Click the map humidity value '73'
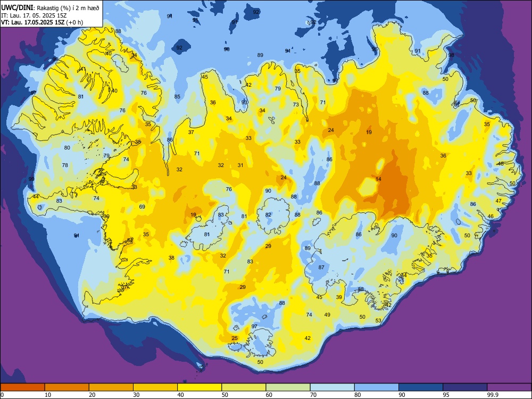 pyautogui.click(x=296, y=104)
